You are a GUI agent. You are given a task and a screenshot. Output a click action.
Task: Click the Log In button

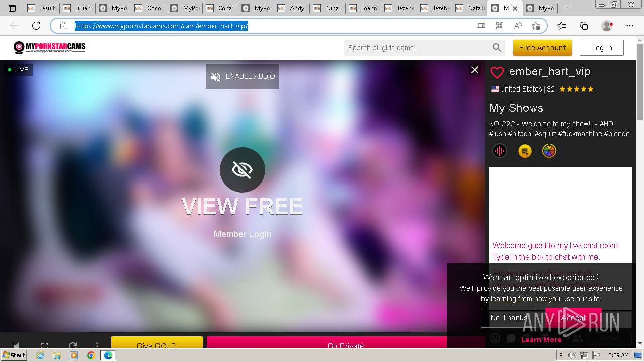coord(602,48)
